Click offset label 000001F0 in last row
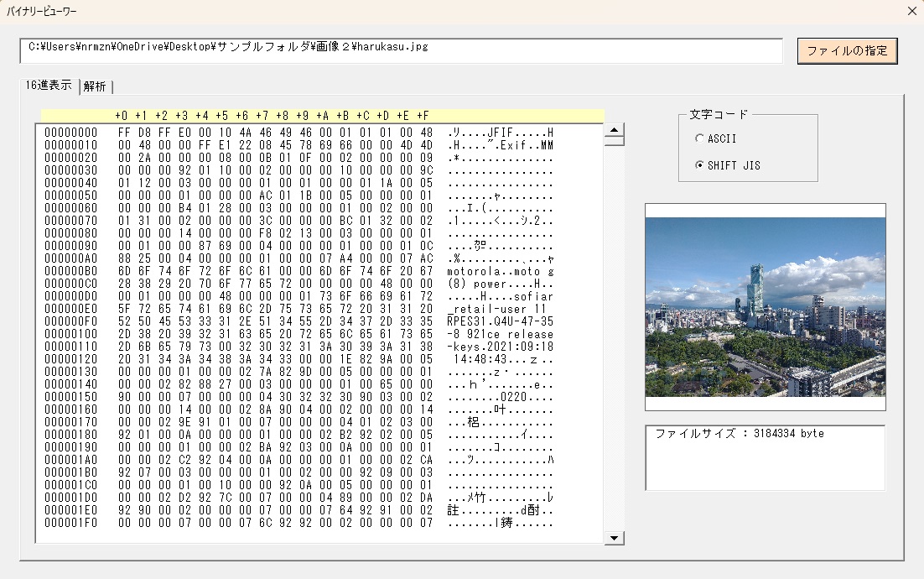This screenshot has width=924, height=579. 71,523
